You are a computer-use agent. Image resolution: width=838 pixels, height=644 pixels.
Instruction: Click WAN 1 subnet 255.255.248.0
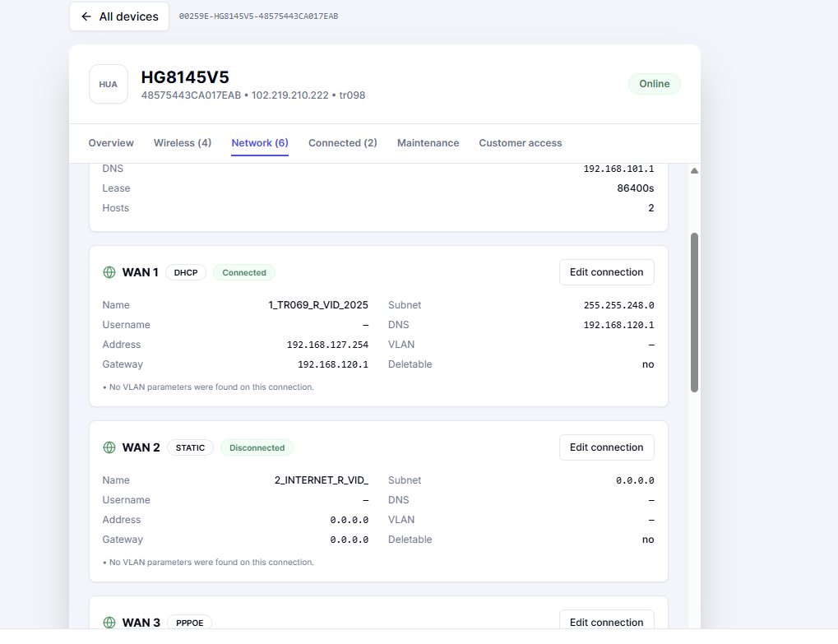(x=619, y=305)
